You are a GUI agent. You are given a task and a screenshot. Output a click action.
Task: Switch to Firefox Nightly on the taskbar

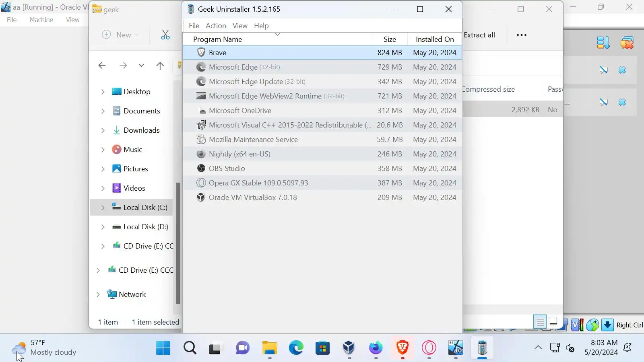click(376, 348)
